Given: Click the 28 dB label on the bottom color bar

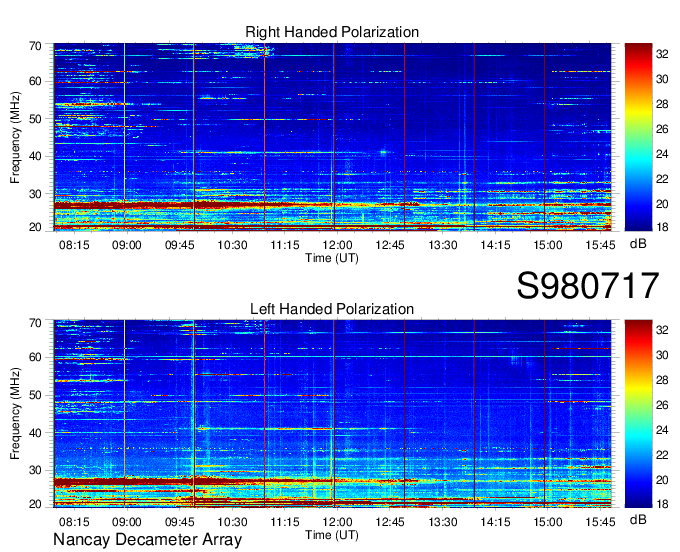Looking at the screenshot, I should click(662, 380).
